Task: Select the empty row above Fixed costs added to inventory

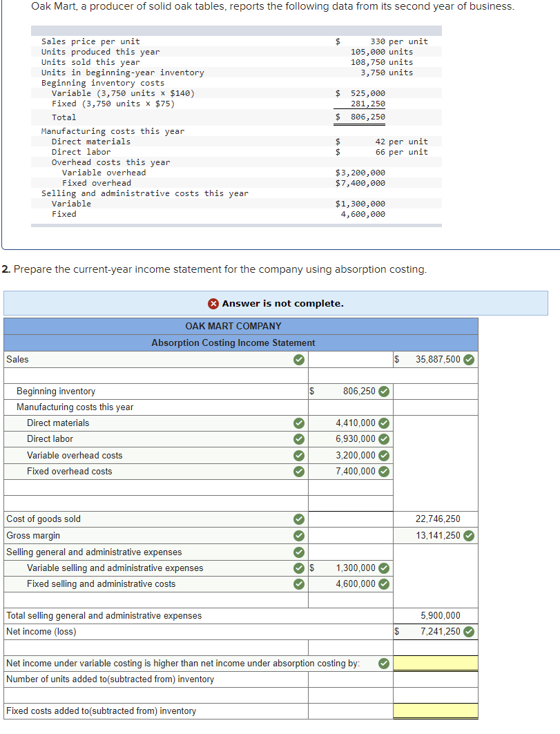Action: [x=156, y=695]
